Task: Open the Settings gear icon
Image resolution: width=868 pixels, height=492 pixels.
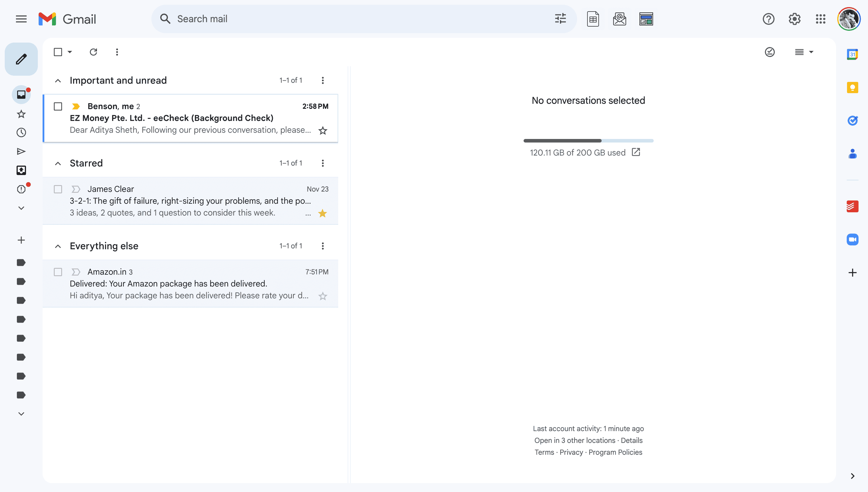Action: coord(794,19)
